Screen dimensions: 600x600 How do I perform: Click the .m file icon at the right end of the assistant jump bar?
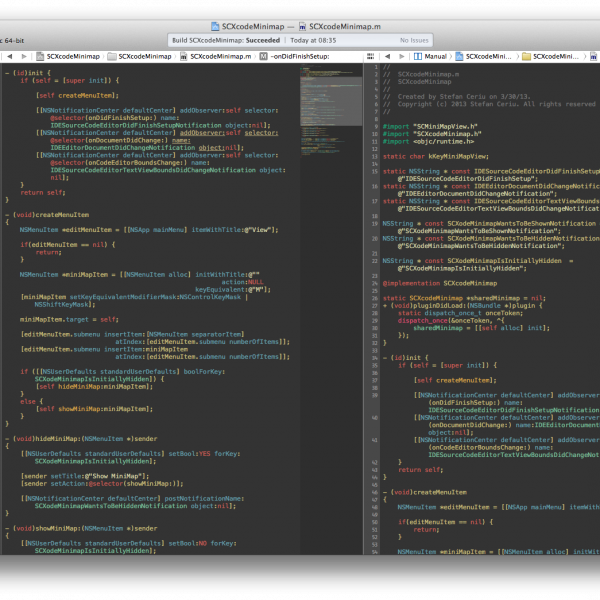coord(593,56)
